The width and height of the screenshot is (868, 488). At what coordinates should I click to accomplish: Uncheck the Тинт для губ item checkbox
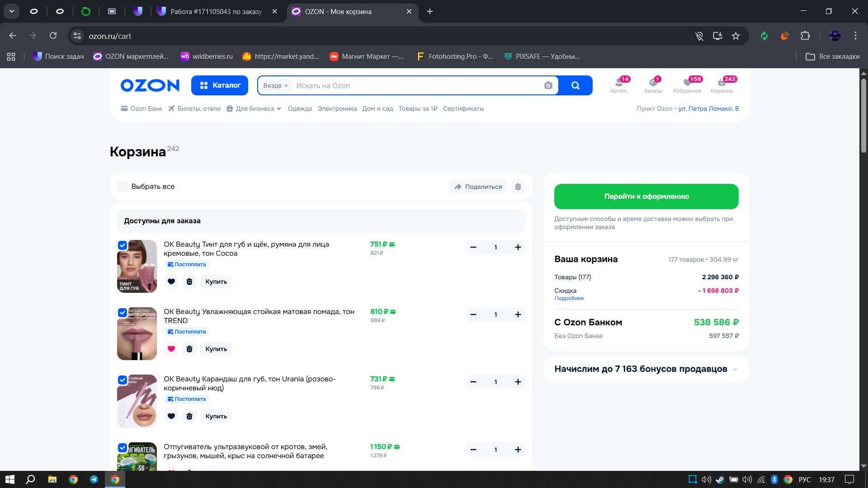[x=123, y=245]
